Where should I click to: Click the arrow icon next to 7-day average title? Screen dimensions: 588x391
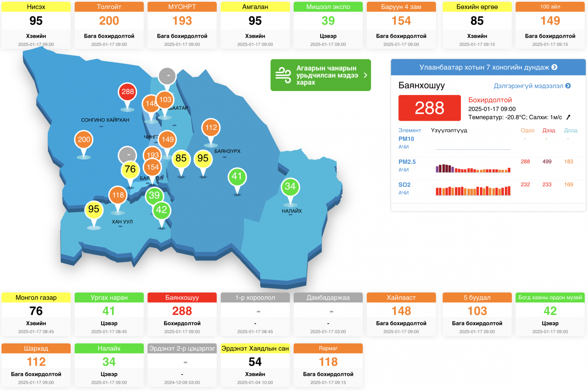[554, 67]
